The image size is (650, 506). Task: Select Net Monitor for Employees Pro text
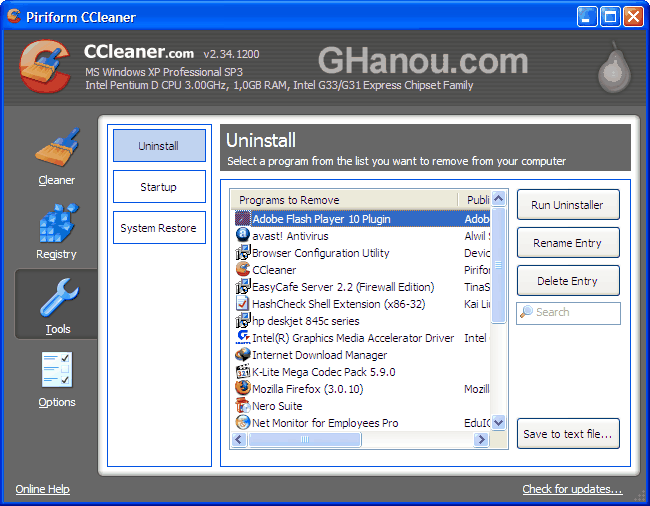point(325,423)
